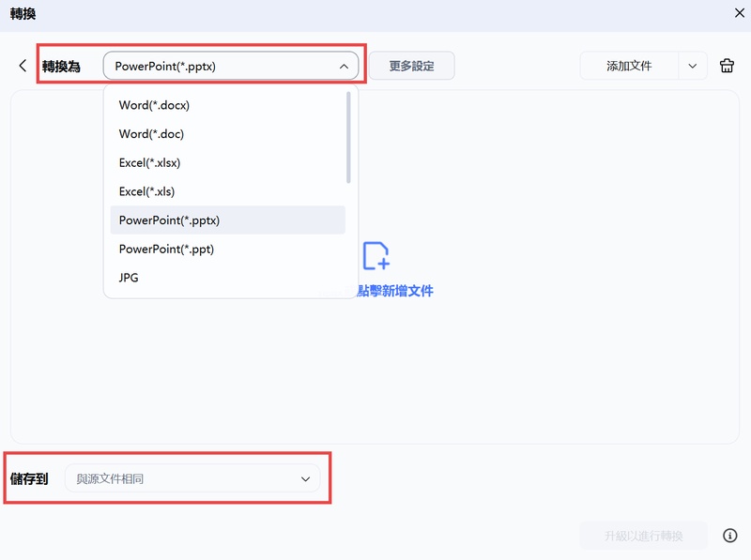Choose Word(*.doc) format

(227, 133)
